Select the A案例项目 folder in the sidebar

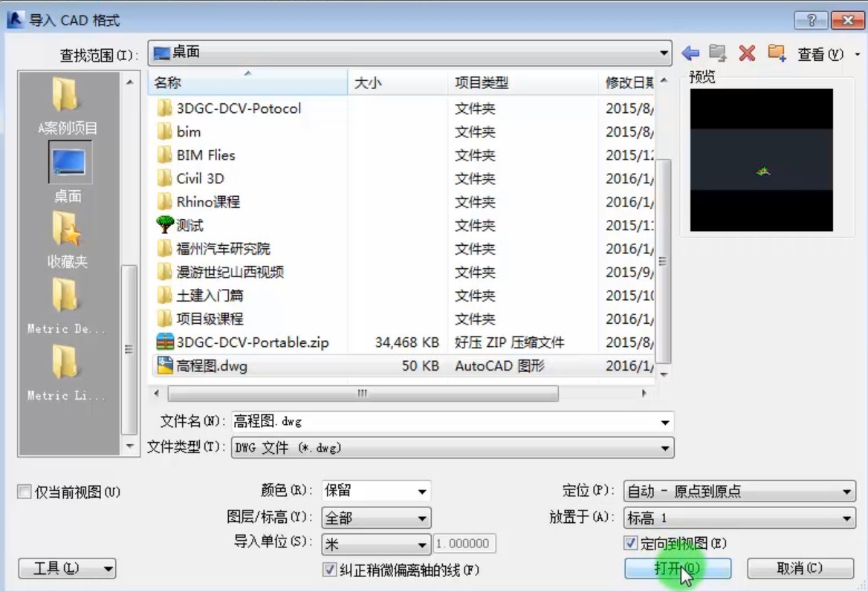coord(68,106)
